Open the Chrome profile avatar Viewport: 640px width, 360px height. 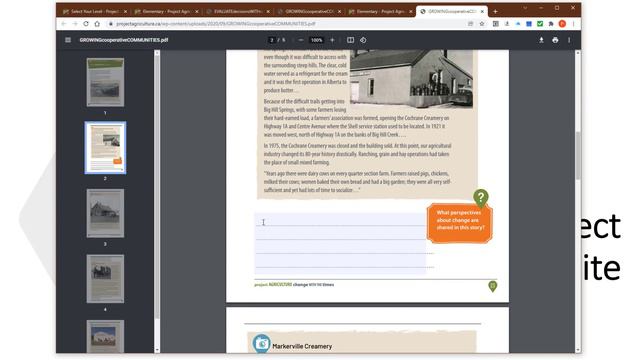(x=562, y=24)
